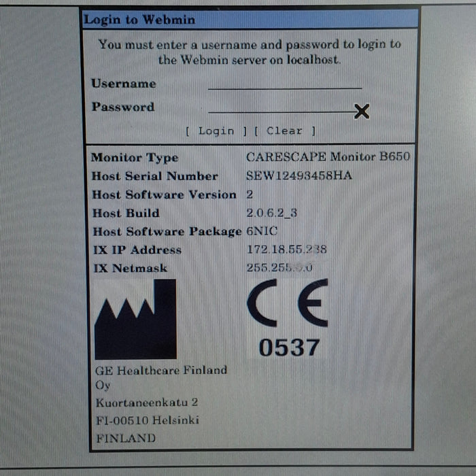Click the "IX Netmask" label
The width and height of the screenshot is (476, 476).
(x=131, y=268)
